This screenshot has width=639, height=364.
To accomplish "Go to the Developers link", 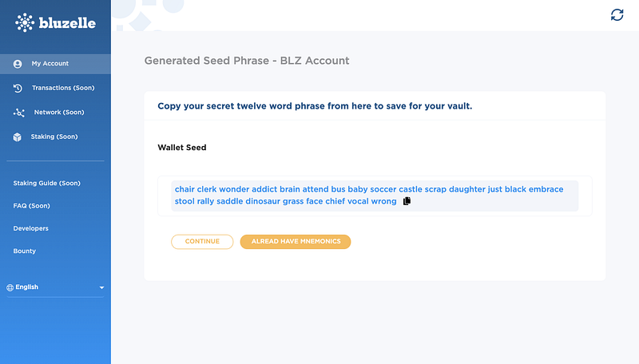I will 31,228.
